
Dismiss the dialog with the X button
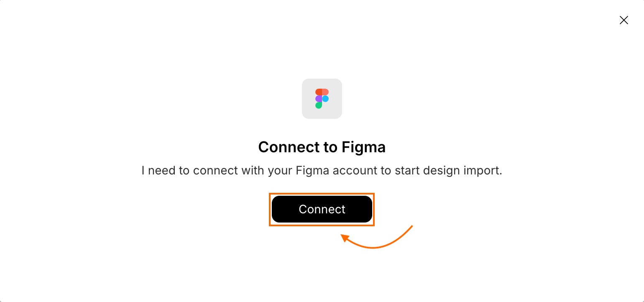[x=624, y=20]
